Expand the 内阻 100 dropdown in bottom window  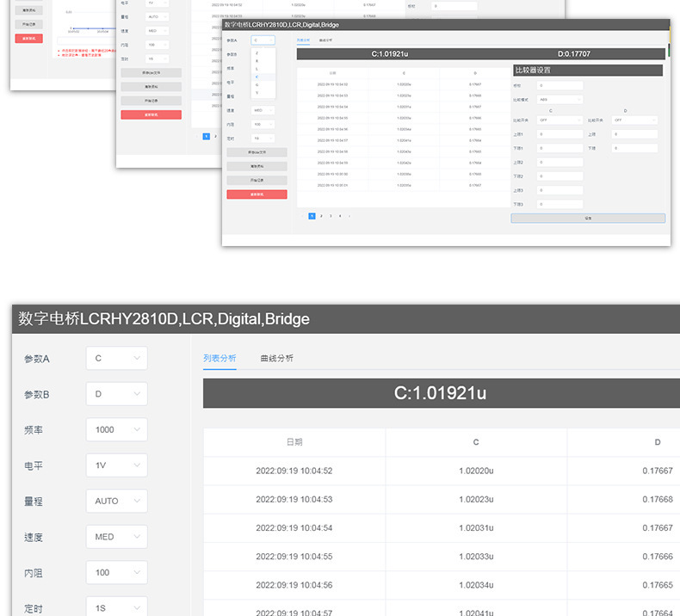coord(117,572)
